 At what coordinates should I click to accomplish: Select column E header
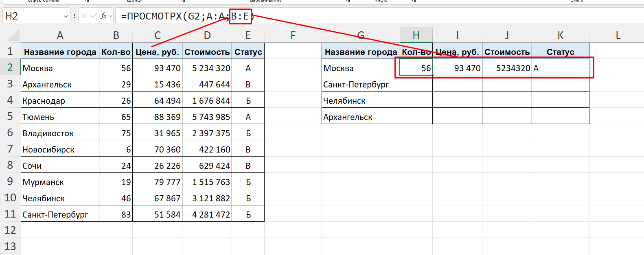tap(248, 35)
